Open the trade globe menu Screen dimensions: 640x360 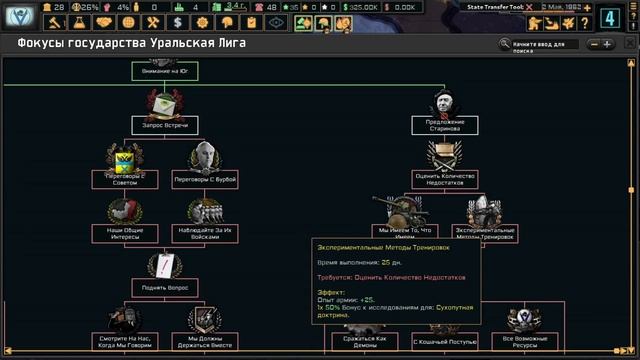click(x=129, y=23)
